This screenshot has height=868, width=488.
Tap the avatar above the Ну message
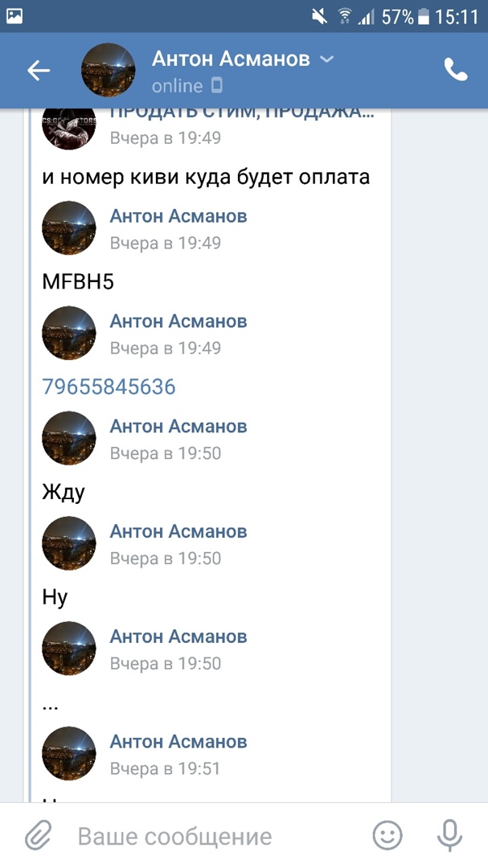(x=68, y=543)
